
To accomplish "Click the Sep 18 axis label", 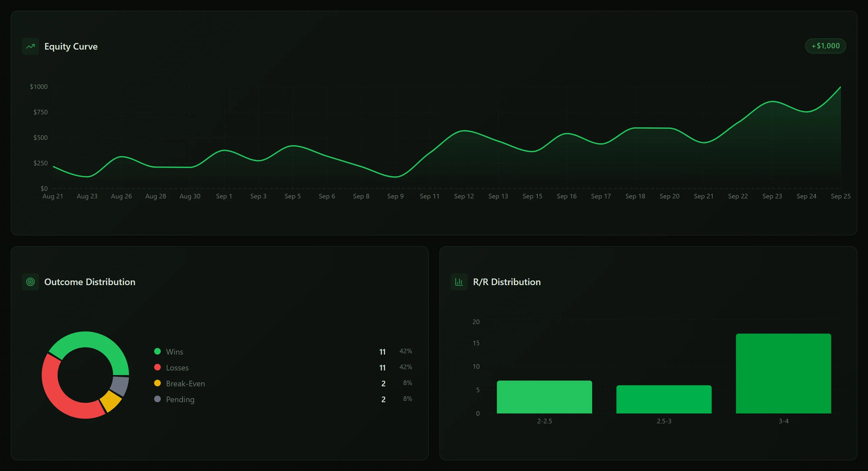I will coord(635,196).
